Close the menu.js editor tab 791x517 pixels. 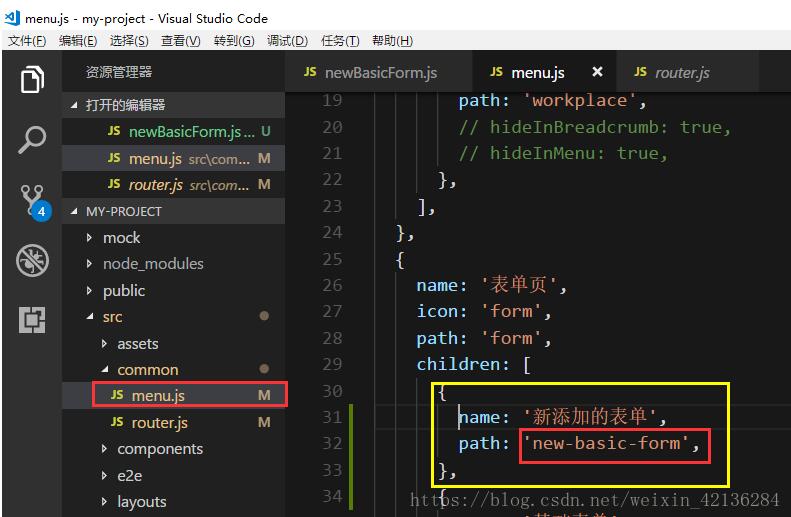coord(597,72)
